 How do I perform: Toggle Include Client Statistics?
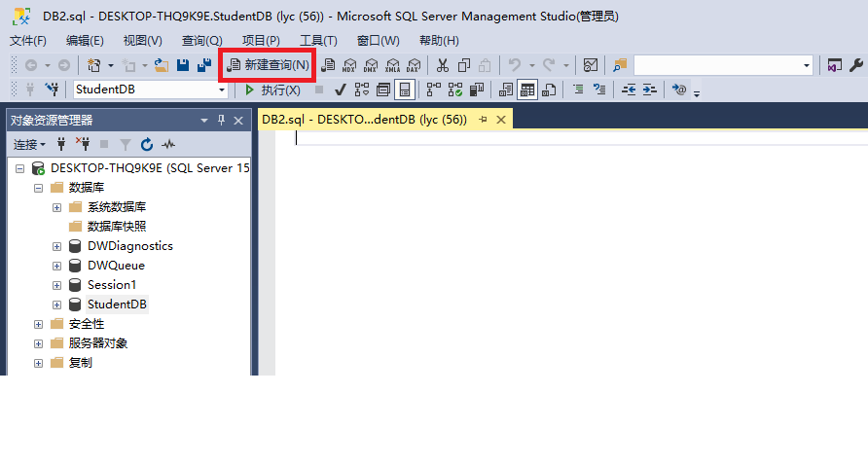pos(477,90)
